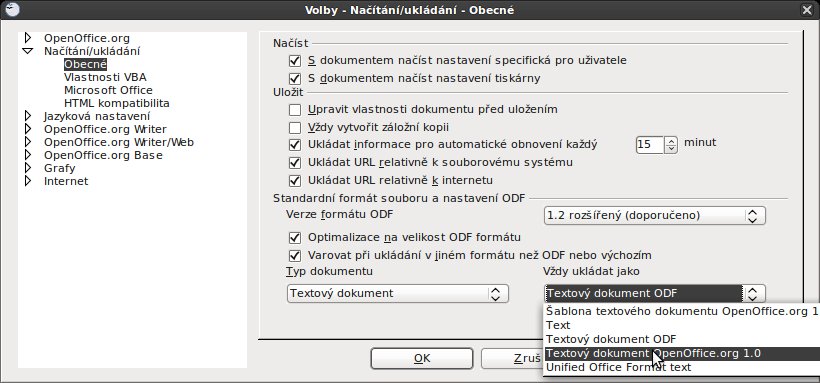Toggle Ukládat URL relativně k souborovému systému
820x383 pixels.
point(295,163)
